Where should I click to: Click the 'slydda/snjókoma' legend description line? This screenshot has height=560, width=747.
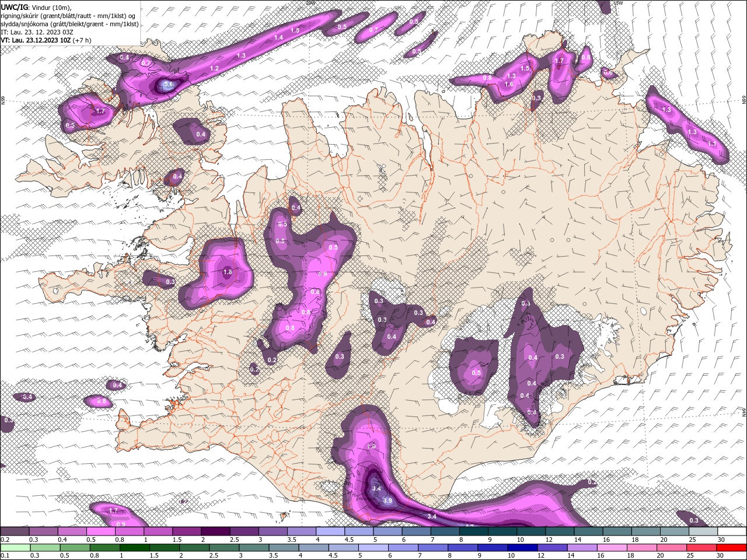(x=69, y=24)
